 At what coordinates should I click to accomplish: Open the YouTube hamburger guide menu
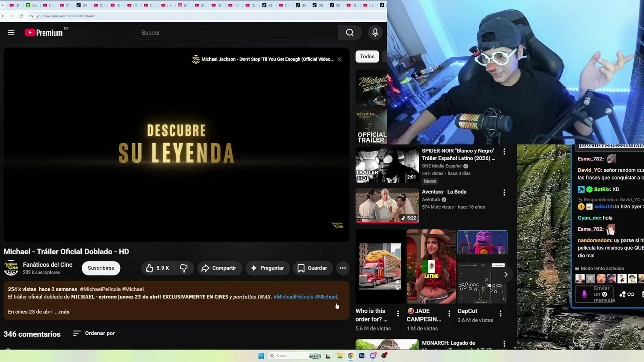[x=11, y=33]
